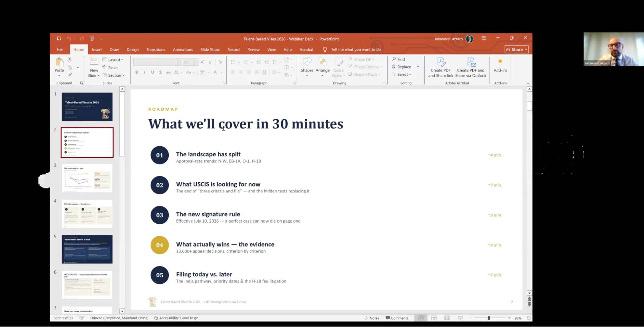Image resolution: width=644 pixels, height=327 pixels.
Task: Start presentation from beginning icon
Action: coord(92,39)
